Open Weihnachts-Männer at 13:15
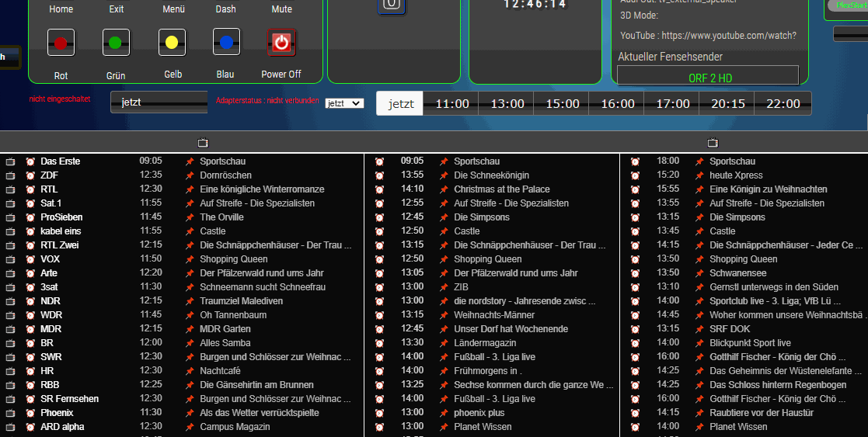The height and width of the screenshot is (437, 868). [494, 315]
